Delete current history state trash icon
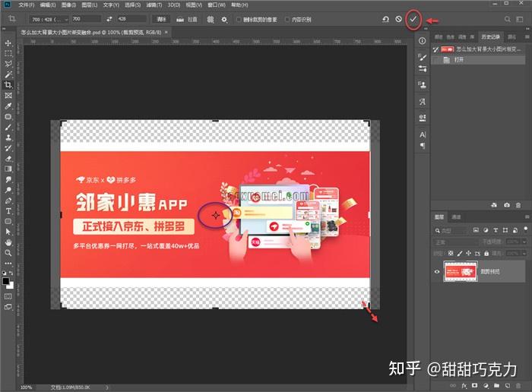 click(518, 205)
